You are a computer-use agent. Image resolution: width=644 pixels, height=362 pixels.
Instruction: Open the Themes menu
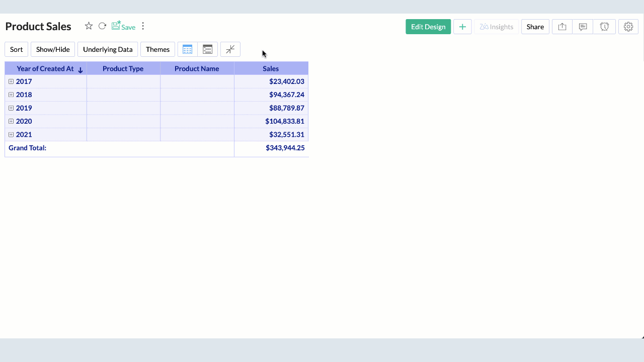tap(157, 49)
